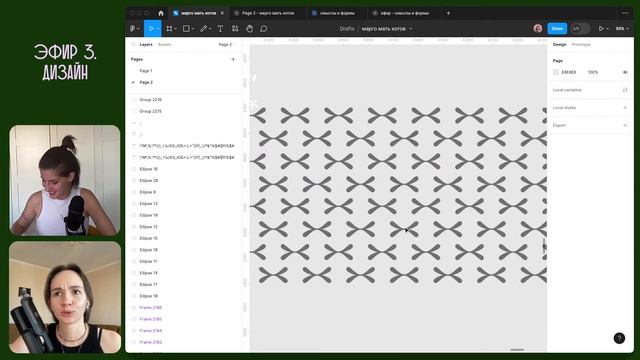Open the present options dropdown arrow
Screen dimensions: 640x360
pyautogui.click(x=607, y=29)
